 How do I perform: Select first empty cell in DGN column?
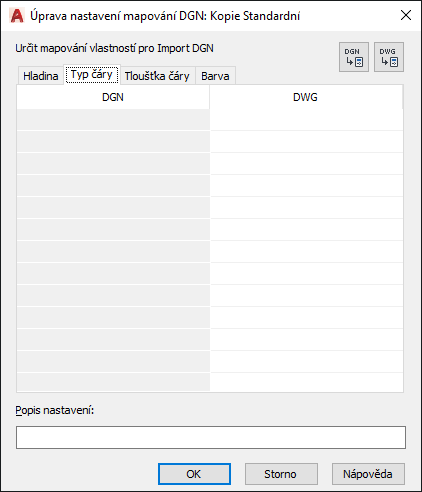[113, 119]
